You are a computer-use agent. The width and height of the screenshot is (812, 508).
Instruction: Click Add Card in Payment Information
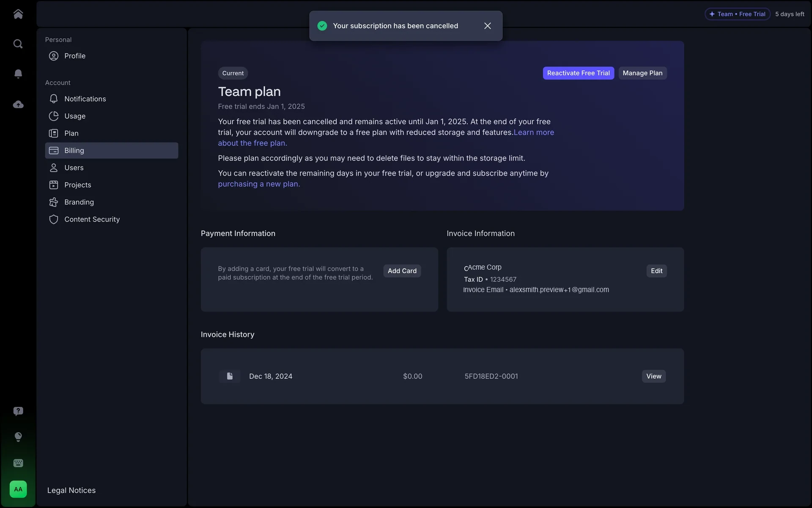[x=402, y=271]
